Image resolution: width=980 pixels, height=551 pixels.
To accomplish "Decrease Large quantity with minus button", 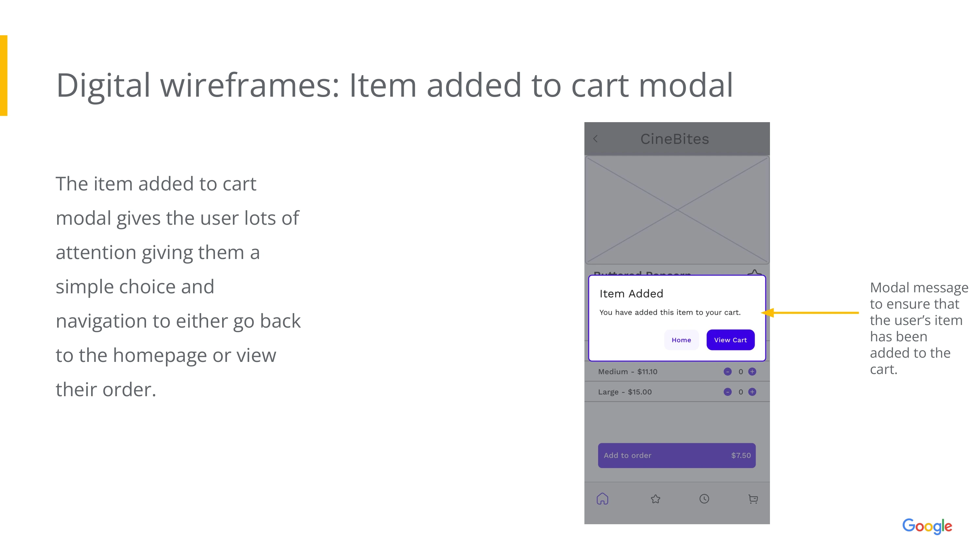I will [727, 392].
